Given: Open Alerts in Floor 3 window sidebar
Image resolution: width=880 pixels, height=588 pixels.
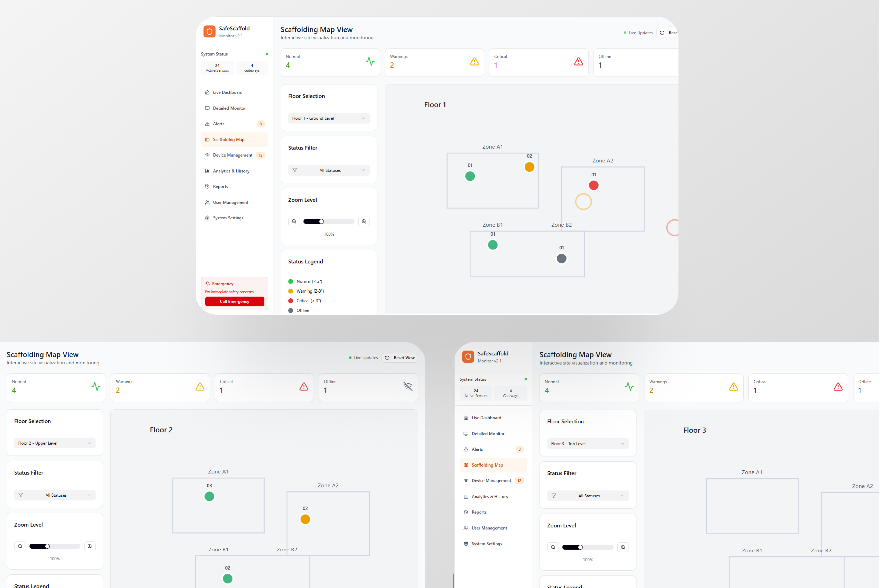Looking at the screenshot, I should [493, 449].
